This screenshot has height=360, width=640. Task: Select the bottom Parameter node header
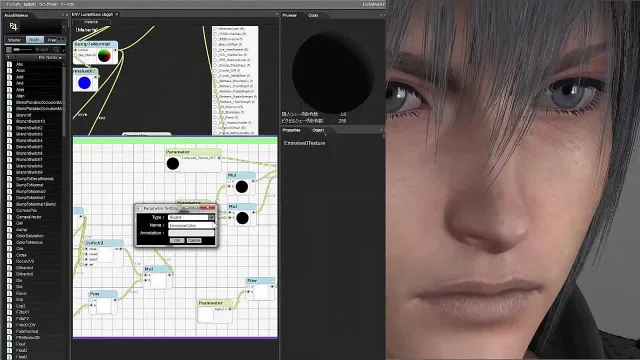(215, 303)
